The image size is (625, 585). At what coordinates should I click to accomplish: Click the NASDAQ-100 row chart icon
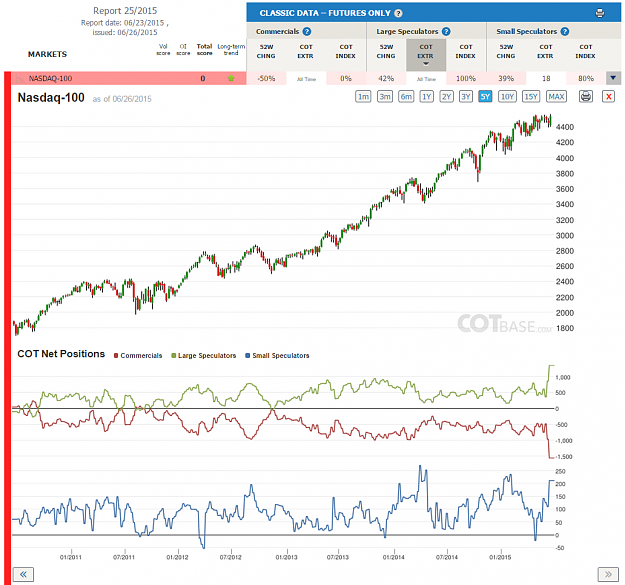tap(20, 79)
